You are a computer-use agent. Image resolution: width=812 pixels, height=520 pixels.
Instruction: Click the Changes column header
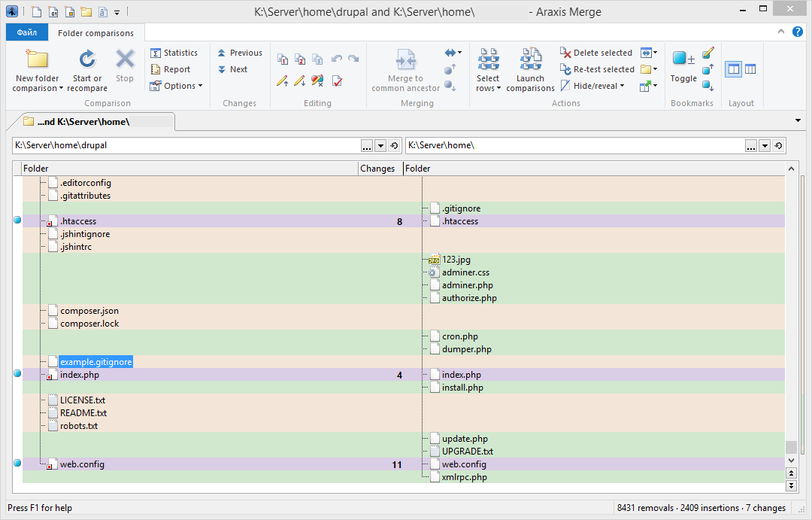coord(377,169)
